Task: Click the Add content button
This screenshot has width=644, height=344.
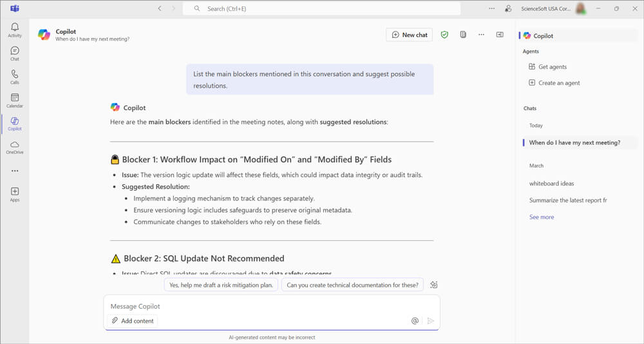Action: pyautogui.click(x=132, y=321)
